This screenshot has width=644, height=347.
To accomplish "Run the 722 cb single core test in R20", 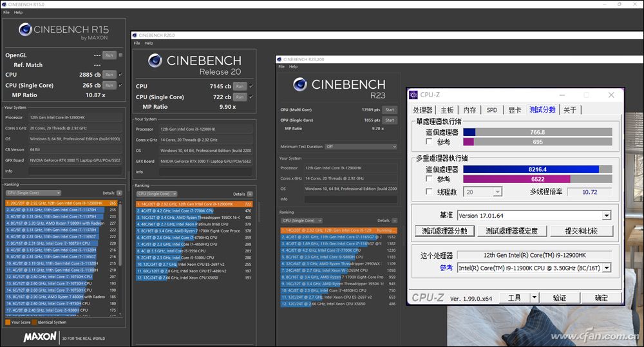I will point(240,97).
